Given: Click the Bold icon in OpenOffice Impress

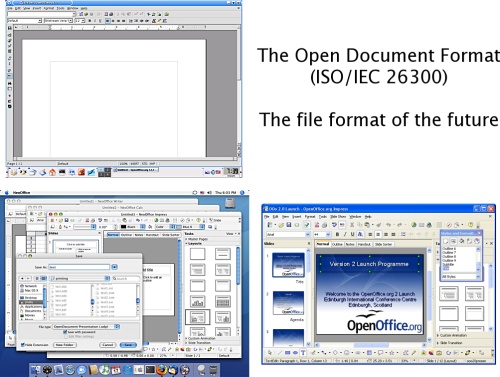Looking at the screenshot, I should (337, 234).
